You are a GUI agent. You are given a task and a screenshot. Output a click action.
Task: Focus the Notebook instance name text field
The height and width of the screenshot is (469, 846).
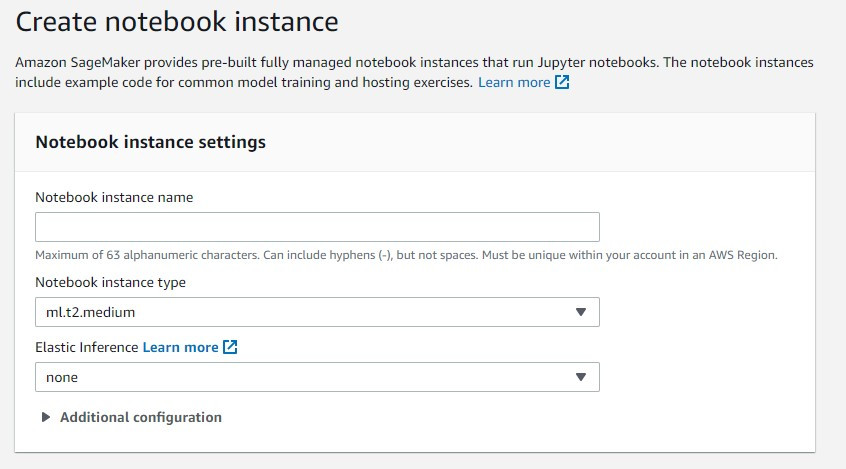(317, 227)
